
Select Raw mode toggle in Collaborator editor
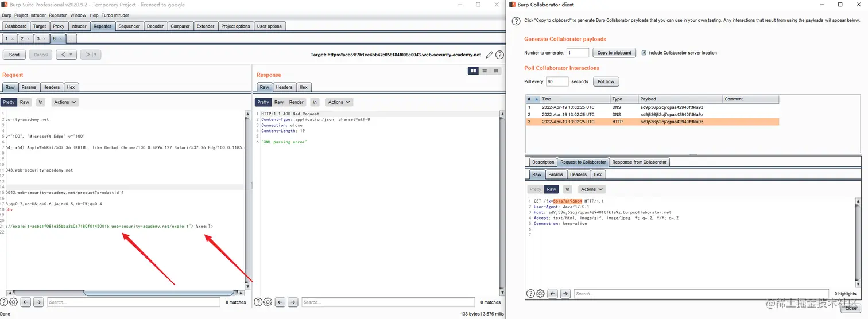[x=552, y=189]
